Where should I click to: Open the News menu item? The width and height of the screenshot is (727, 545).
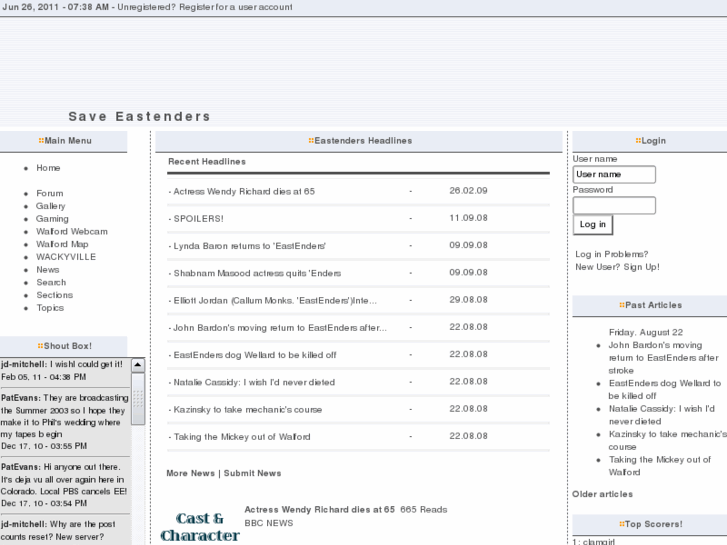point(48,270)
